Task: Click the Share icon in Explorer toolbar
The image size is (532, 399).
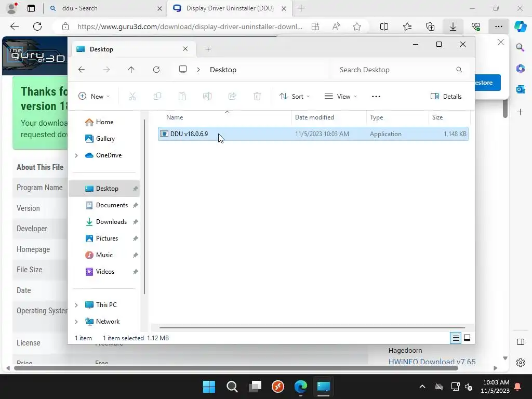Action: 232,96
